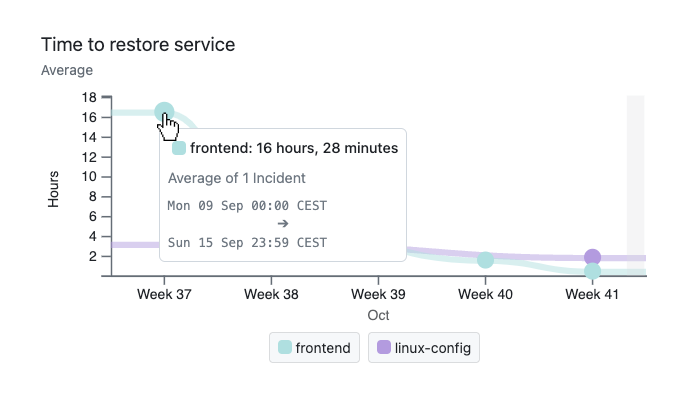
Task: Click the Week 40 axis label
Action: [485, 295]
